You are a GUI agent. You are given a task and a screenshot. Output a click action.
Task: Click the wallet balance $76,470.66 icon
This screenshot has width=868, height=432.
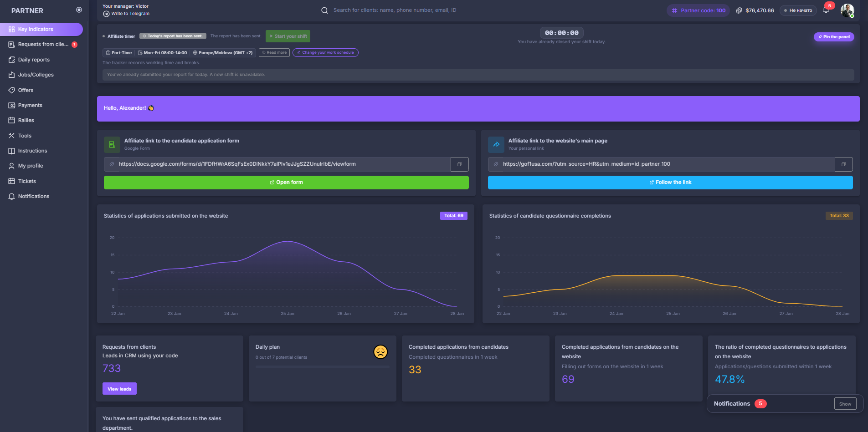click(x=739, y=10)
